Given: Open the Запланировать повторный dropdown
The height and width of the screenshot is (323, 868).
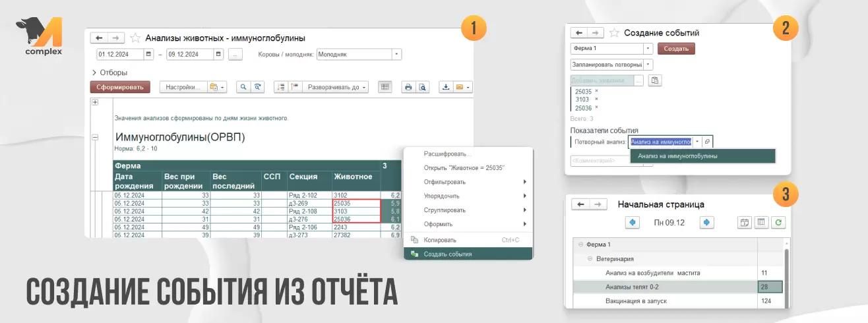Looking at the screenshot, I should coord(648,65).
